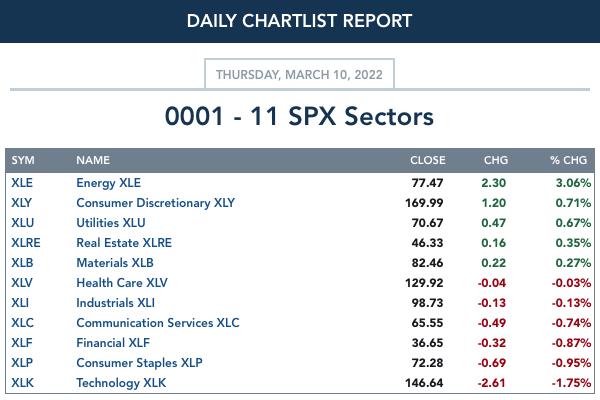Open the Consumer Staples XLP link
600x400 pixels.
139,363
